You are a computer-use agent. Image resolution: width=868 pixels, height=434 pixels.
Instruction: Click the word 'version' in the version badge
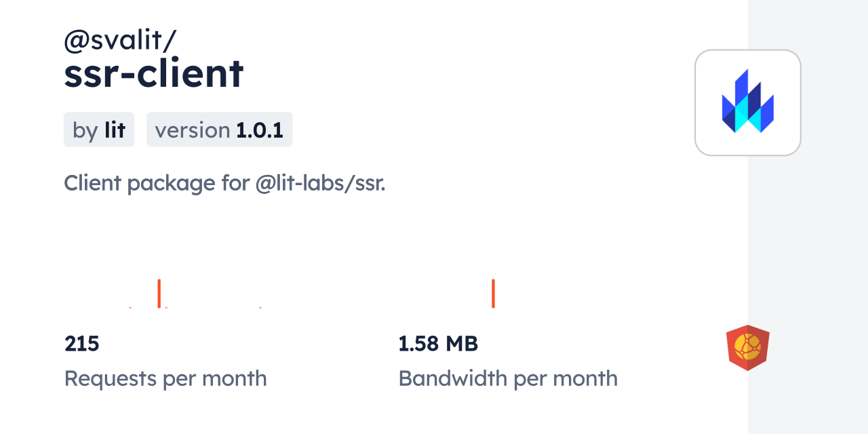[x=193, y=130]
